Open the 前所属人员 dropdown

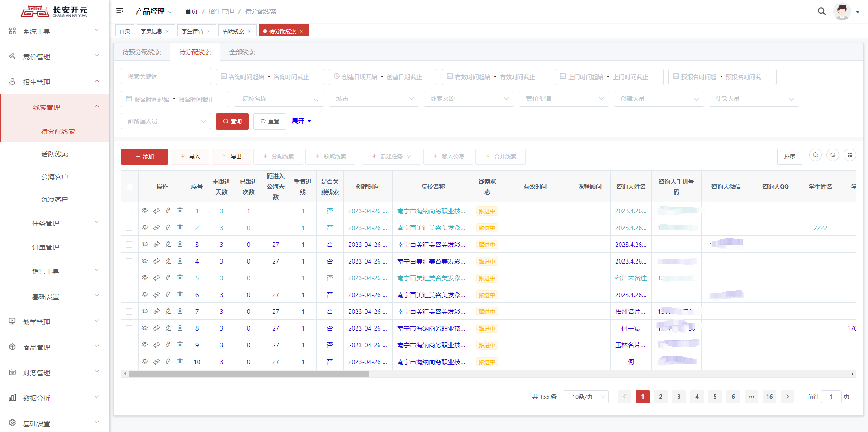(166, 121)
